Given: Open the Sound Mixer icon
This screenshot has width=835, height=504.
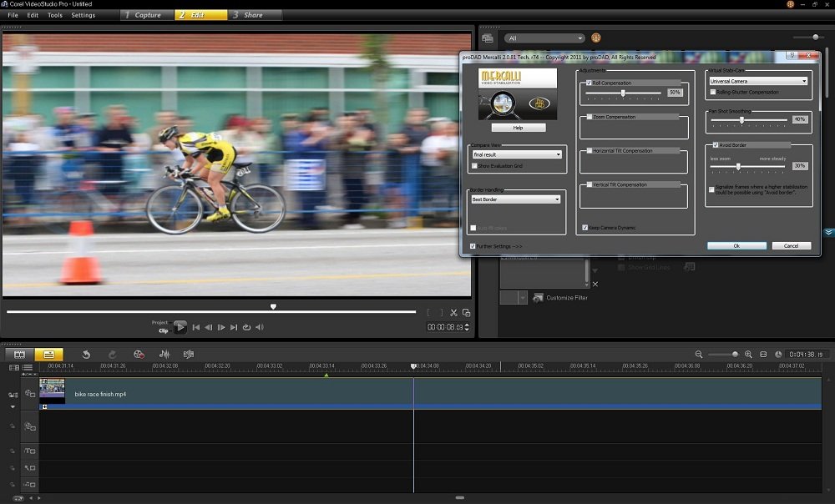Looking at the screenshot, I should [x=164, y=355].
